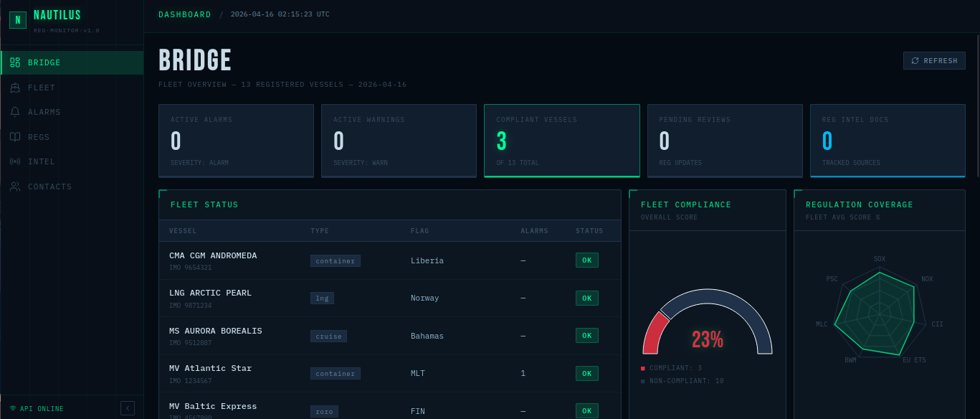Click the Alarms bell icon
The width and height of the screenshot is (980, 419).
[15, 112]
